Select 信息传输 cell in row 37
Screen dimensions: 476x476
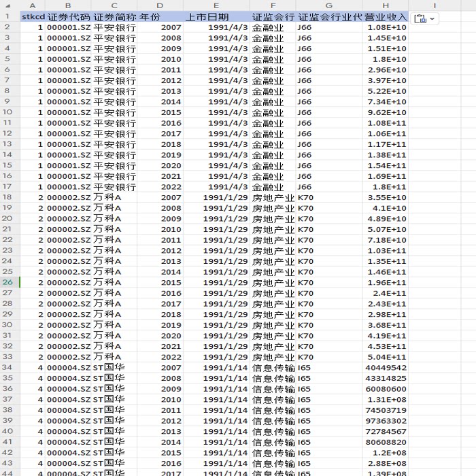tap(273, 400)
